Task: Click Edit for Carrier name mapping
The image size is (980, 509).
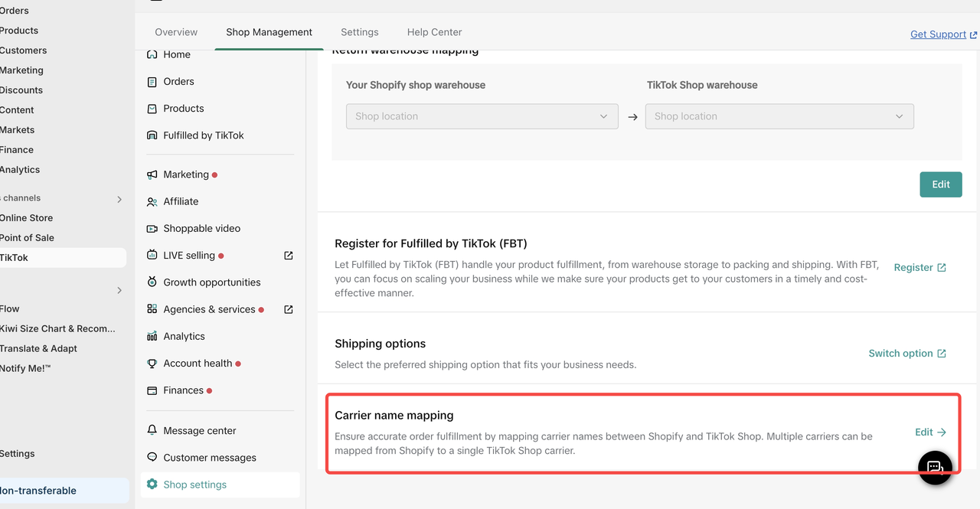Action: tap(930, 432)
